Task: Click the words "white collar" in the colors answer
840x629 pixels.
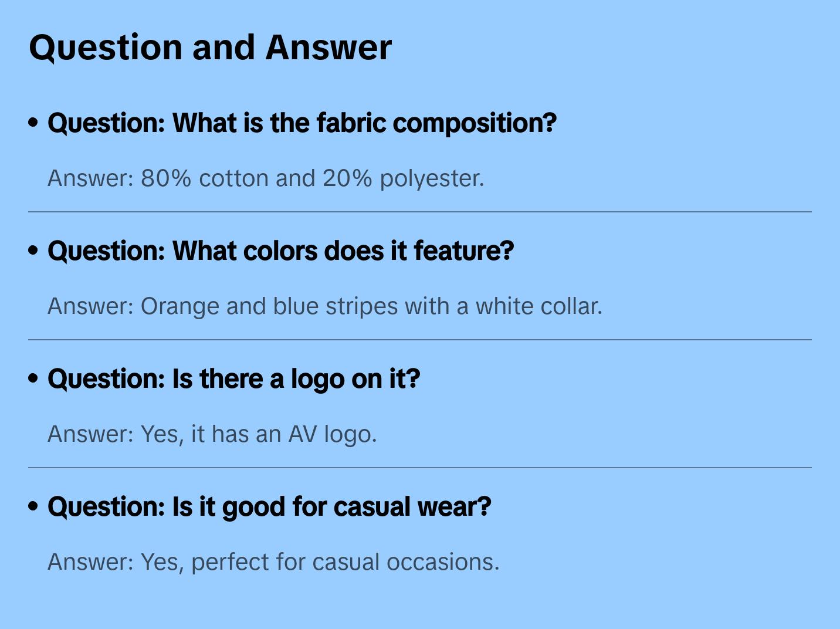Action: tap(538, 306)
